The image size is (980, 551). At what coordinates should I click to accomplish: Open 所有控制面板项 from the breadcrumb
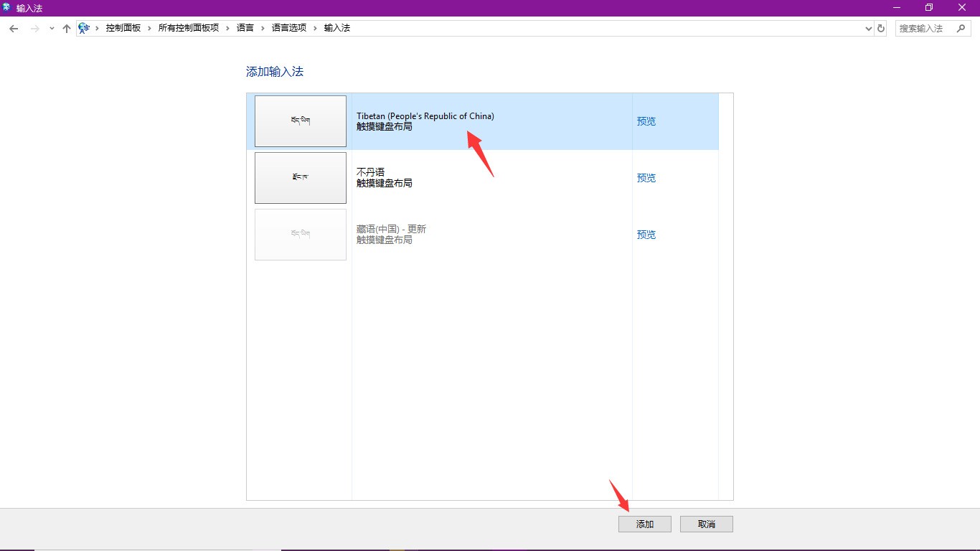(188, 27)
